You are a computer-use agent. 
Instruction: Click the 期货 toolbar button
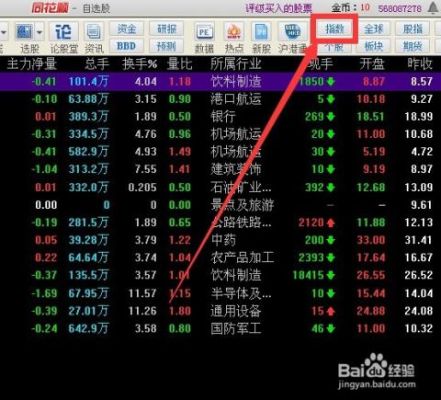pos(413,46)
